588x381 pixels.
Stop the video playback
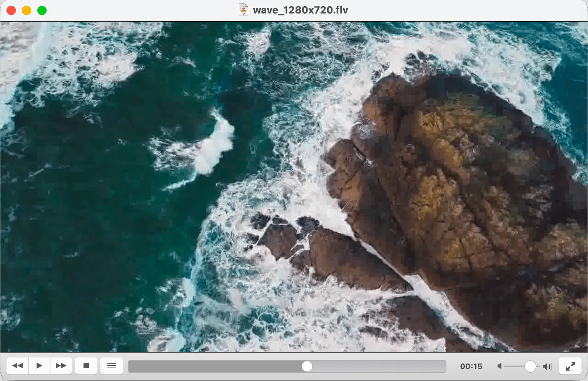pos(86,366)
